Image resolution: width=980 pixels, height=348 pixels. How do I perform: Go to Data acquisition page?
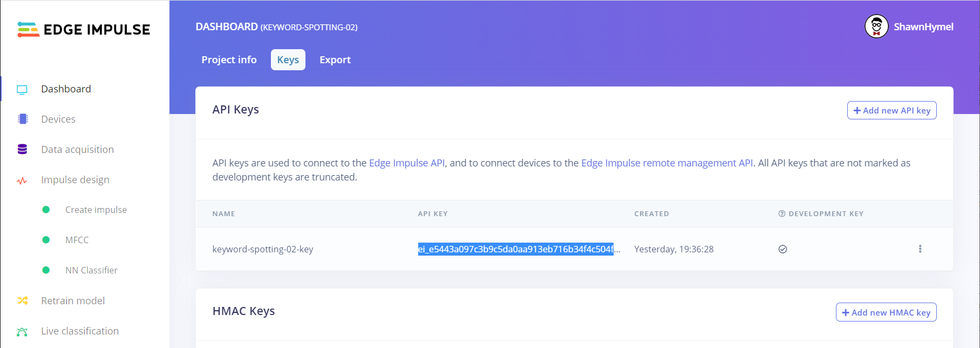coord(77,149)
